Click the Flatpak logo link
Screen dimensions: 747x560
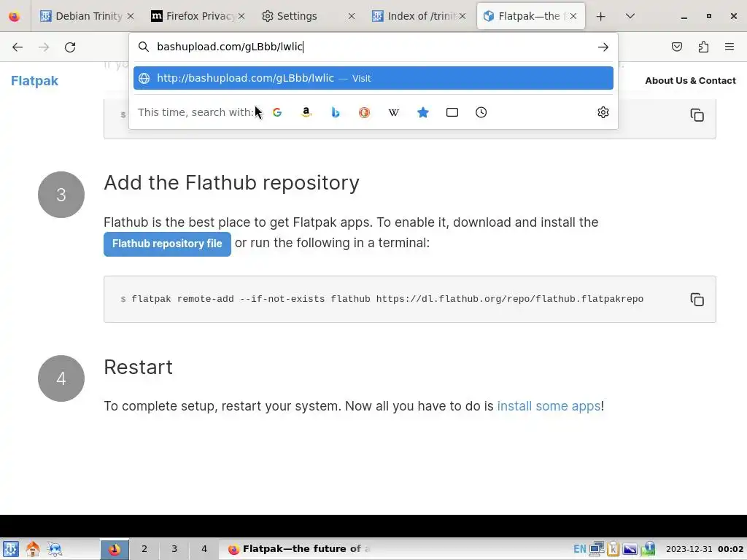click(34, 80)
